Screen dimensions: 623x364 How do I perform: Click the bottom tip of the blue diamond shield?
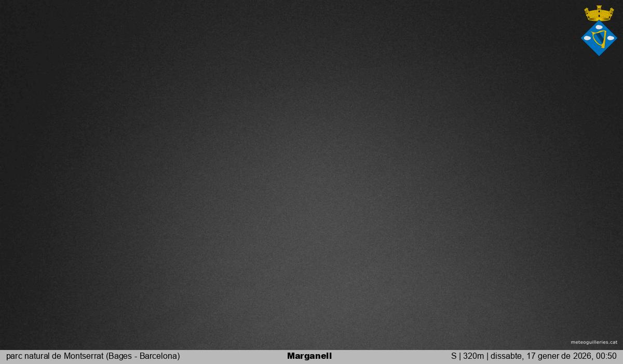pos(599,54)
